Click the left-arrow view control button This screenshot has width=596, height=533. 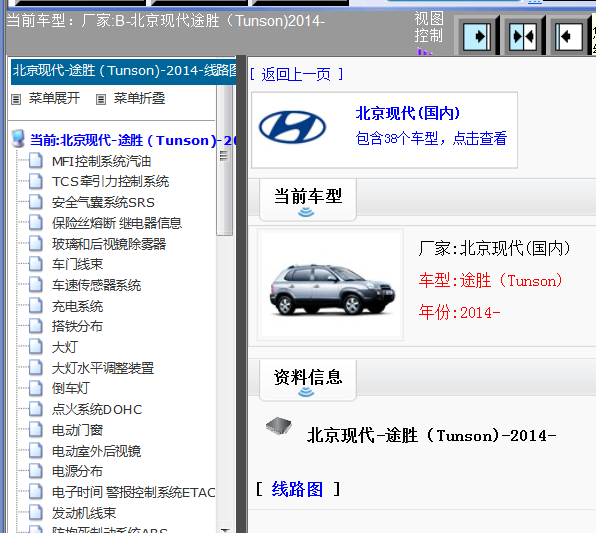pyautogui.click(x=569, y=37)
